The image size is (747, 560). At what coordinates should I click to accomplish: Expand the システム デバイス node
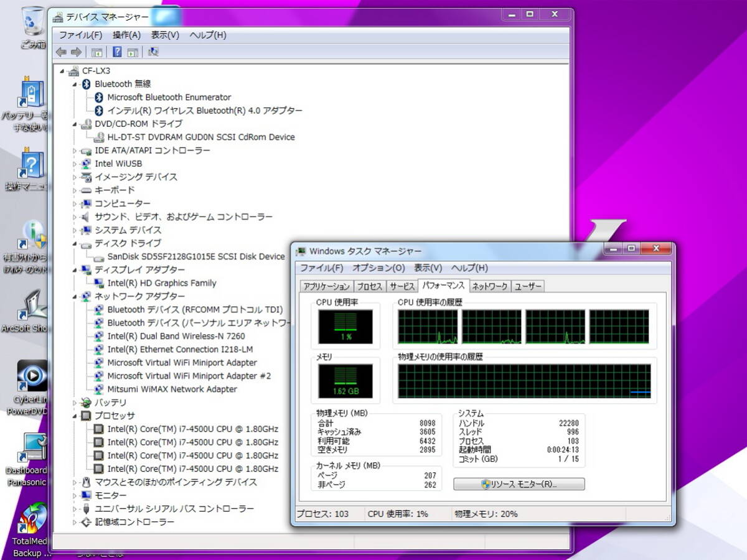75,230
